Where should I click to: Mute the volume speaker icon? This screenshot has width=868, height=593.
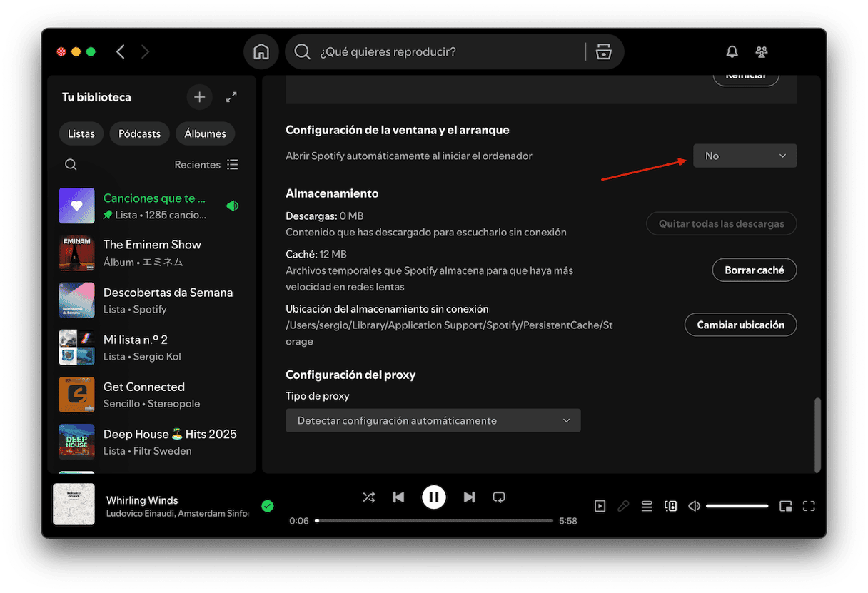694,506
